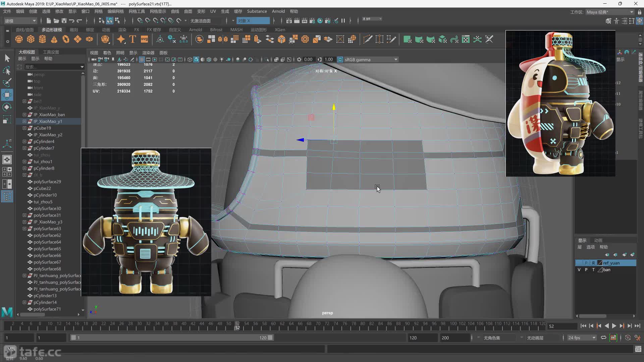Click the Mirror shelf icon
644x362 pixels.
[223, 39]
